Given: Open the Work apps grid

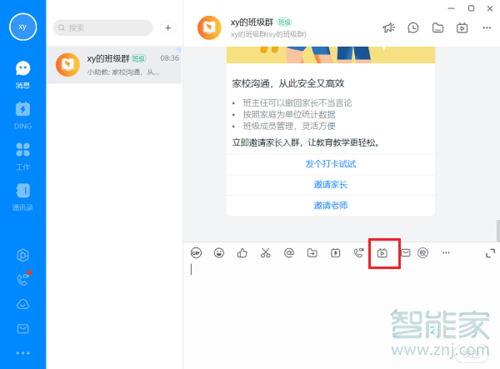Looking at the screenshot, I should (23, 156).
